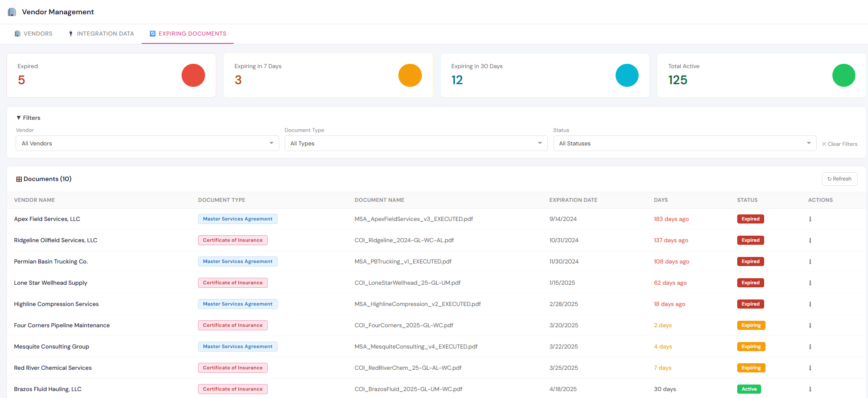
Task: Download Four Corners Pipeline Maintenance COI
Action: [810, 326]
